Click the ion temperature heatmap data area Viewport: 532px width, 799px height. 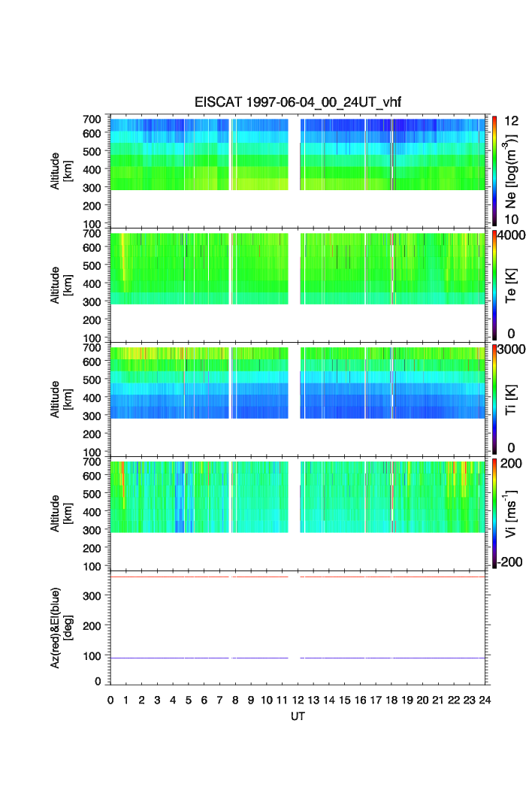point(298,383)
